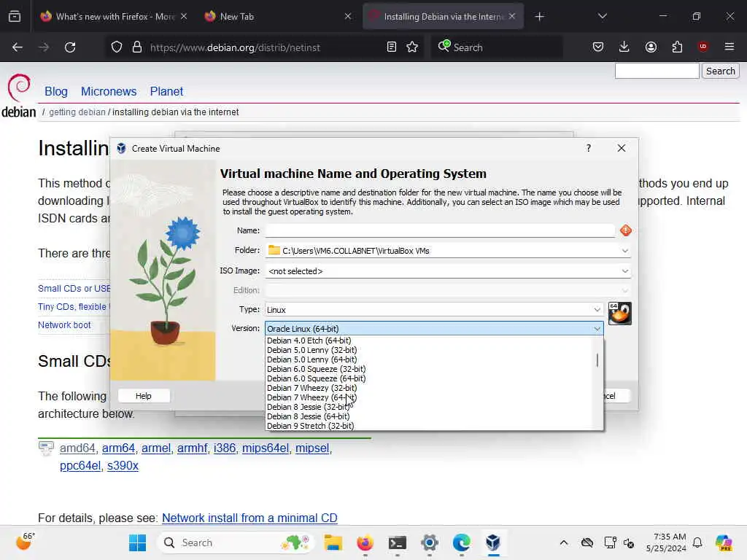
Task: Click the Windows taskbar Search box
Action: pos(236,542)
